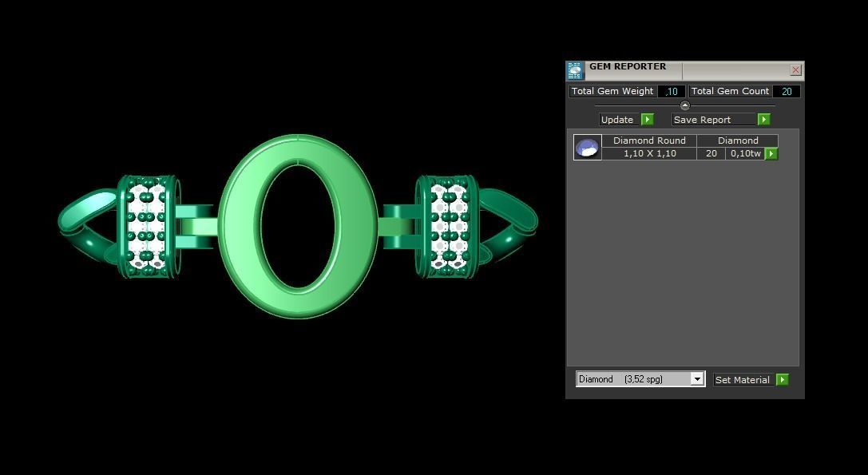Click the green arrow next to Set Material
Viewport: 868px width, 475px height.
[783, 380]
